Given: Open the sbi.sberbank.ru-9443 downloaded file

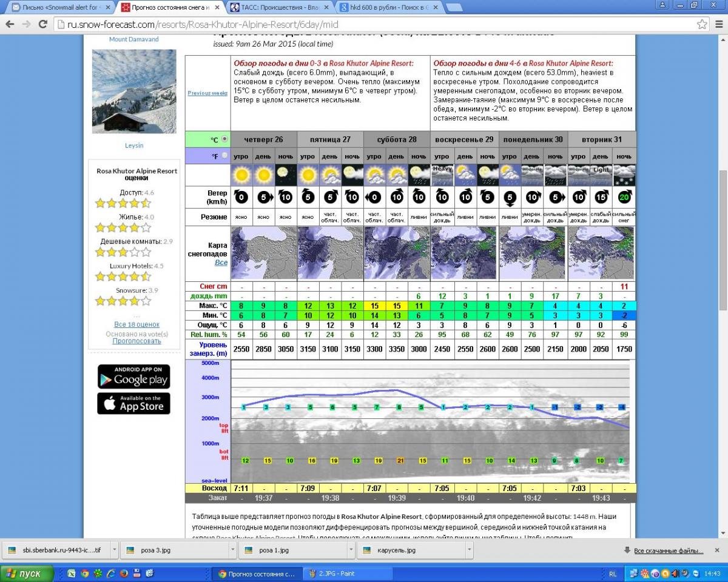Looking at the screenshot, I should [56, 550].
